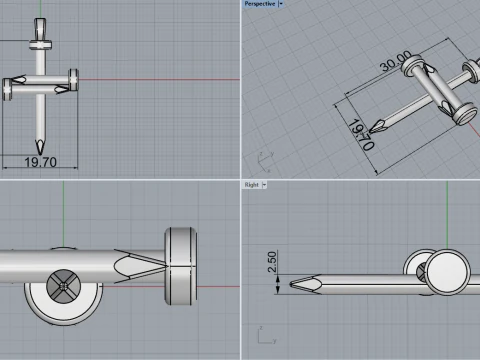Click the Phillips screw head in bottom-left viewport

pyautogui.click(x=63, y=286)
